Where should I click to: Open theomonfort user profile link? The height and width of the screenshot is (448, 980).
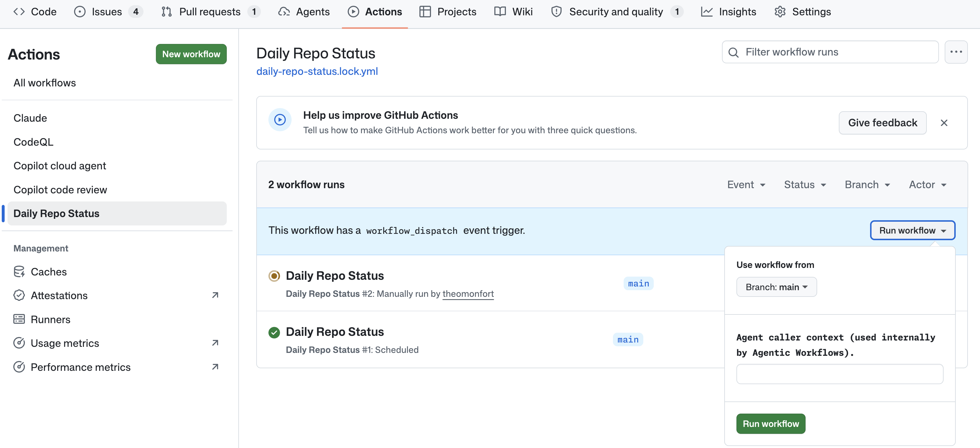[x=468, y=294]
